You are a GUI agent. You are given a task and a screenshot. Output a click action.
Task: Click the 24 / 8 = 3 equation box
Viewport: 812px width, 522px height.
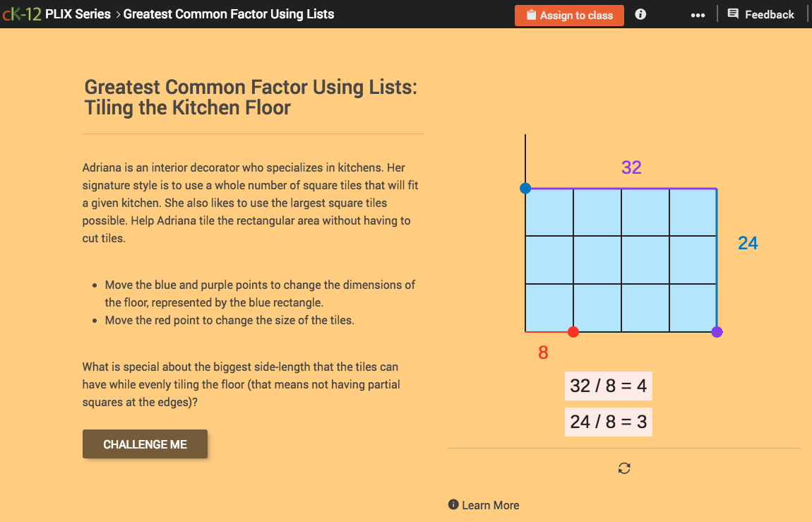pos(608,422)
